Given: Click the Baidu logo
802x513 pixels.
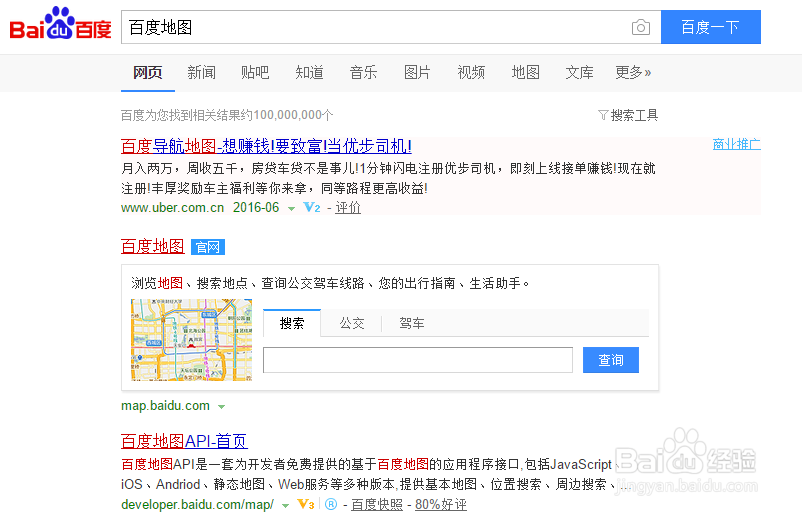Looking at the screenshot, I should click(x=60, y=25).
